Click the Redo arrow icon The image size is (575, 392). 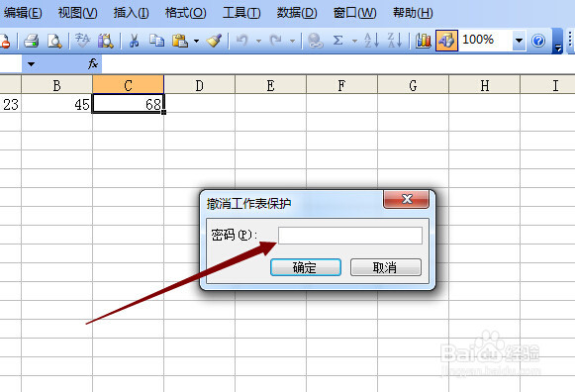click(x=276, y=41)
